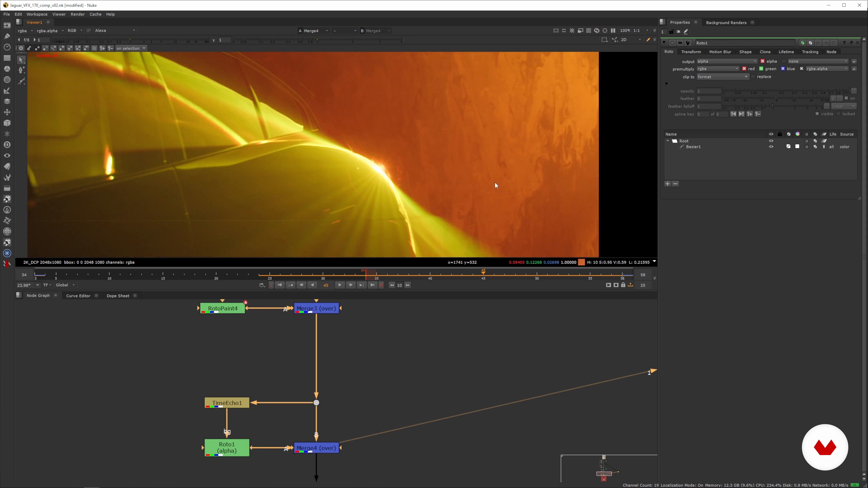The image size is (868, 488).
Task: Click the add layer plus button
Action: 668,184
